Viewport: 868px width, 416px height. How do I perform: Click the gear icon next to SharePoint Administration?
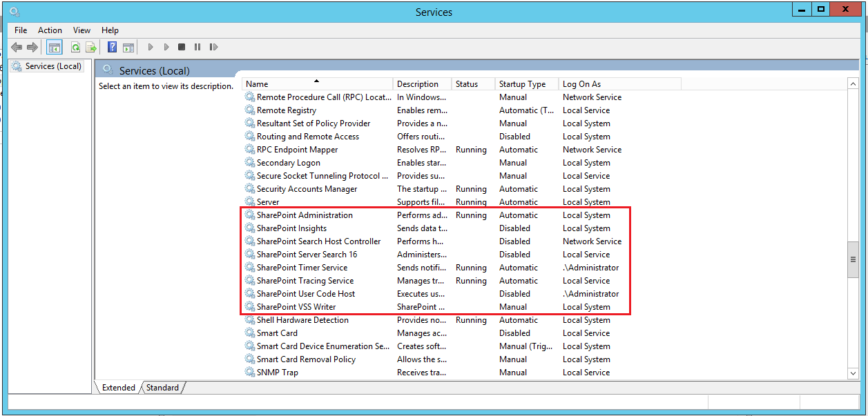[250, 215]
